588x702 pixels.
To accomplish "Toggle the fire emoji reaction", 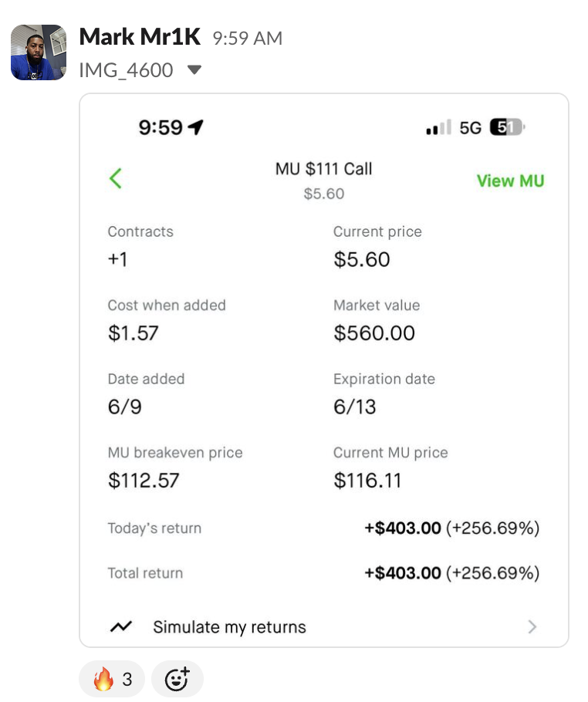I will (x=112, y=680).
